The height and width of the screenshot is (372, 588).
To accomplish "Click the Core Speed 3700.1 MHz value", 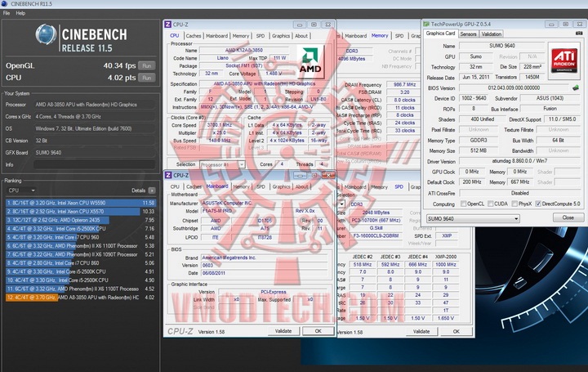I will pyautogui.click(x=220, y=125).
